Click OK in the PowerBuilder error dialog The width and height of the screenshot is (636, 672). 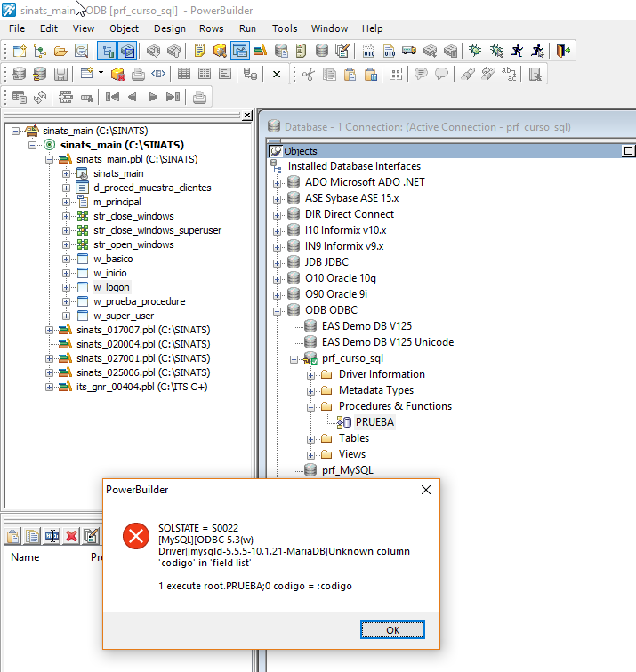[392, 630]
